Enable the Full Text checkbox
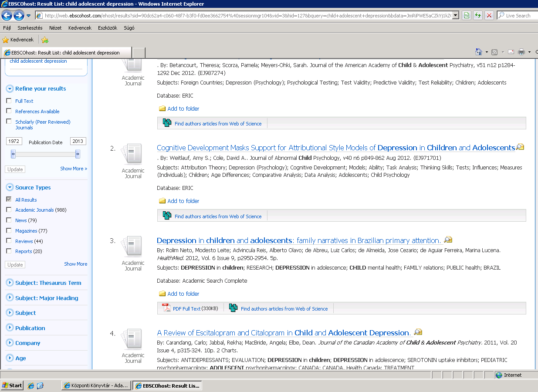Image resolution: width=538 pixels, height=392 pixels. [9, 101]
